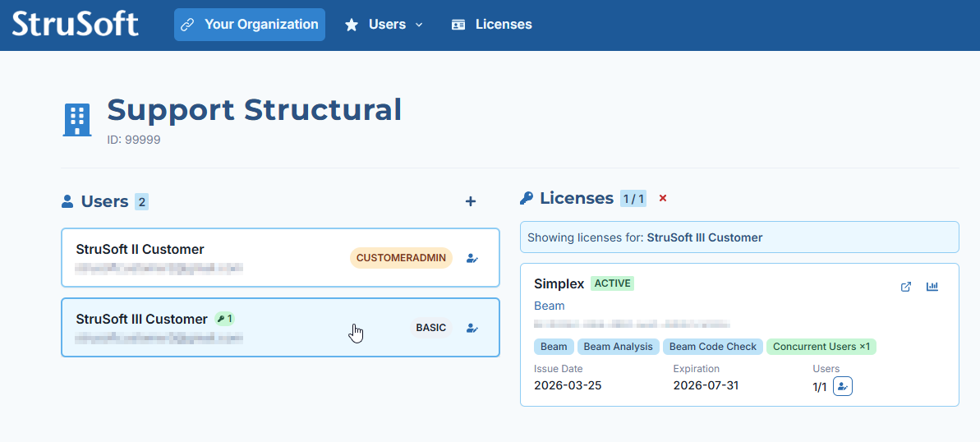
Task: Select the StruSoft III Customer user card
Action: pos(281,328)
